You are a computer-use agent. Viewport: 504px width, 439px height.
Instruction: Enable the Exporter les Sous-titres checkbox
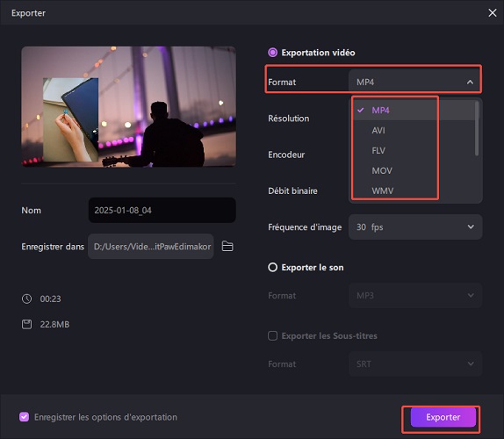272,336
